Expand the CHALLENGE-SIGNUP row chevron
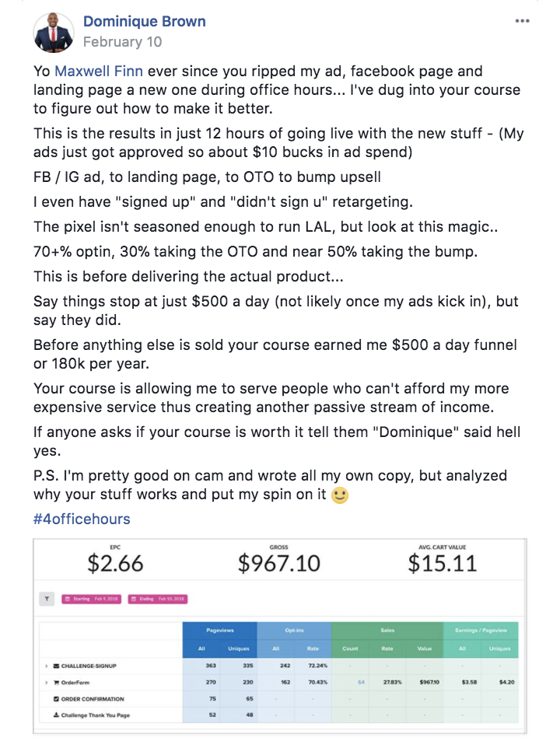Viewport: 560px width, 745px height. click(46, 666)
